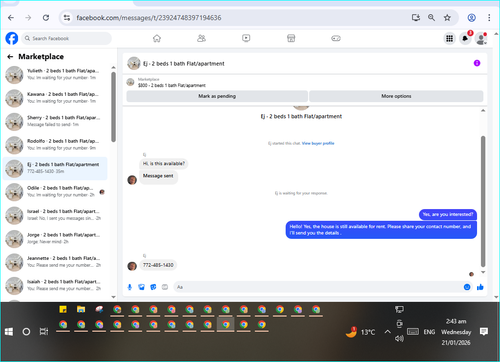Click the ENG language indicator
This screenshot has width=500, height=362.
coord(429,332)
